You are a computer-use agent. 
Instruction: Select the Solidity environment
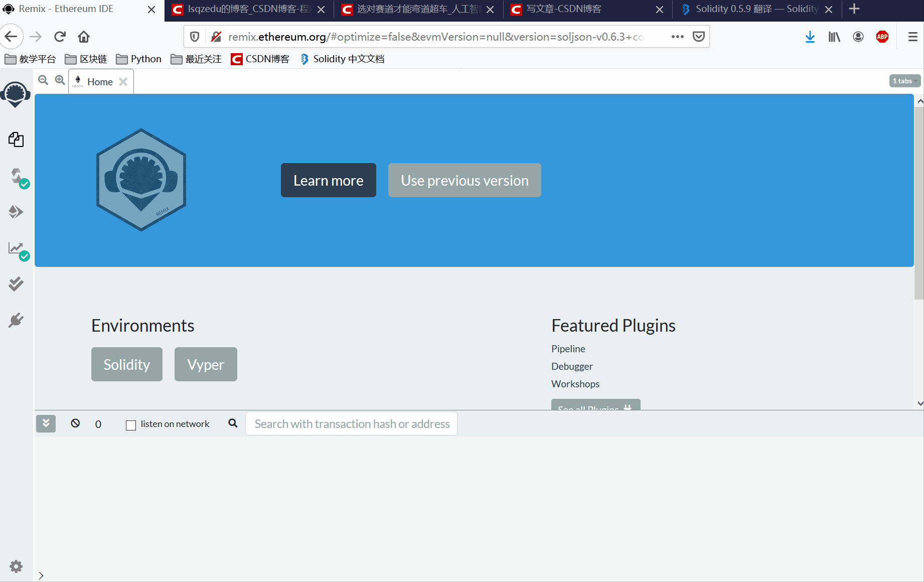pyautogui.click(x=127, y=364)
